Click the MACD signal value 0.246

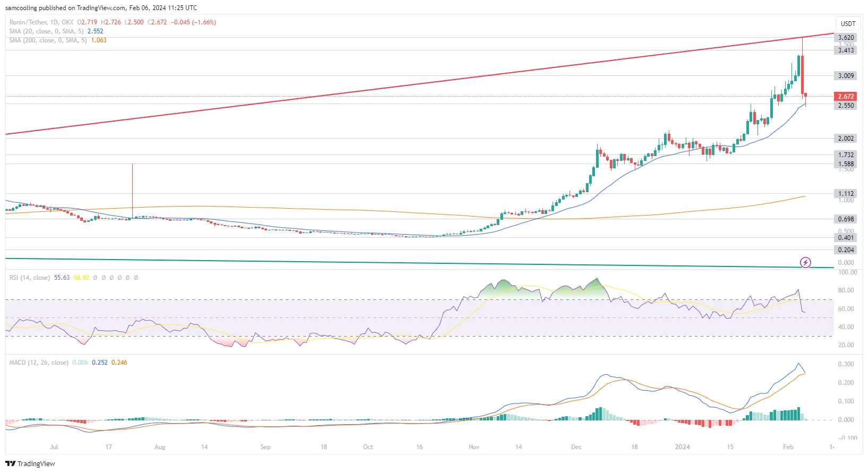[x=120, y=363]
